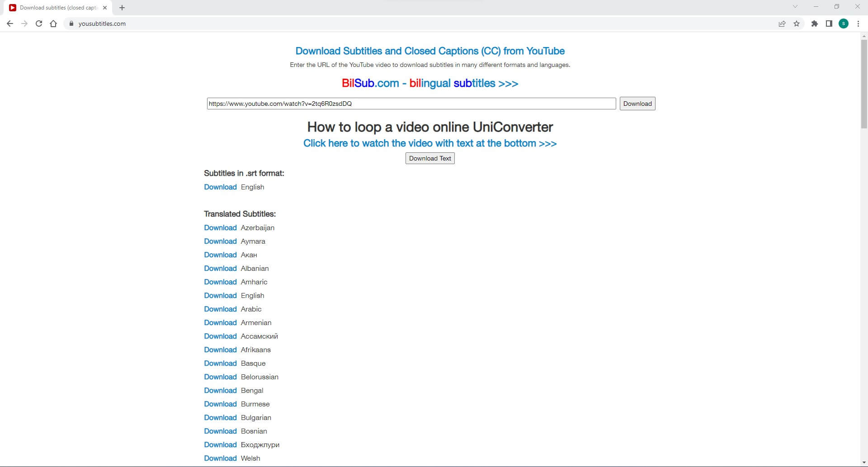868x467 pixels.
Task: Download Bosnian translated subtitles
Action: coord(220,431)
